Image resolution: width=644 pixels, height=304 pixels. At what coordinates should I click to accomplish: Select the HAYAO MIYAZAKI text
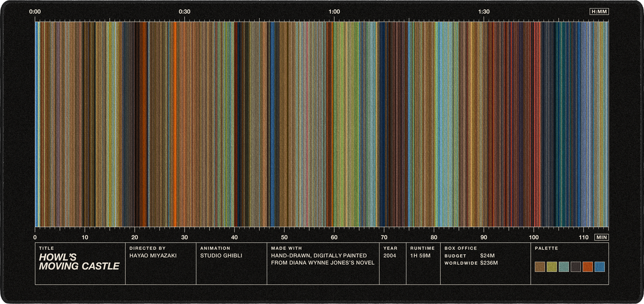(153, 256)
